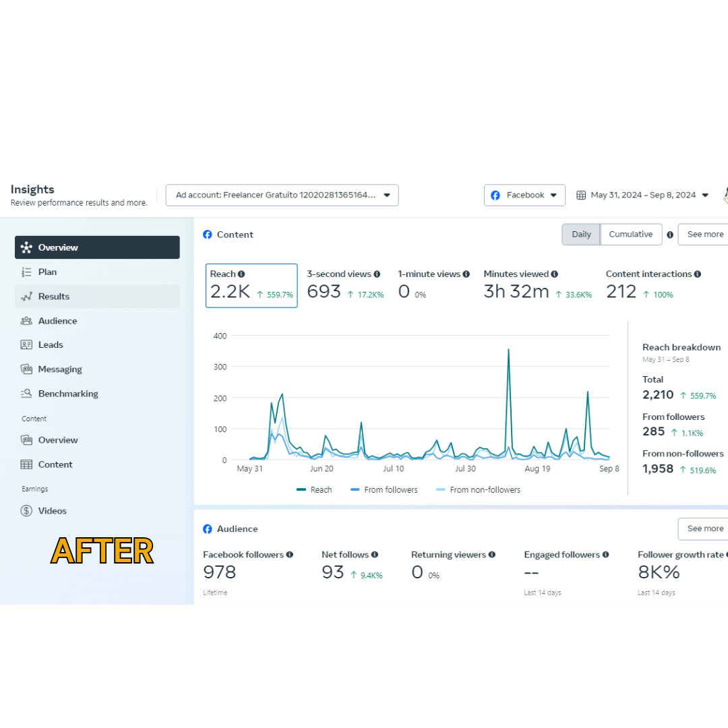Viewport: 728px width, 728px height.
Task: Click the Overview network icon
Action: 26,247
